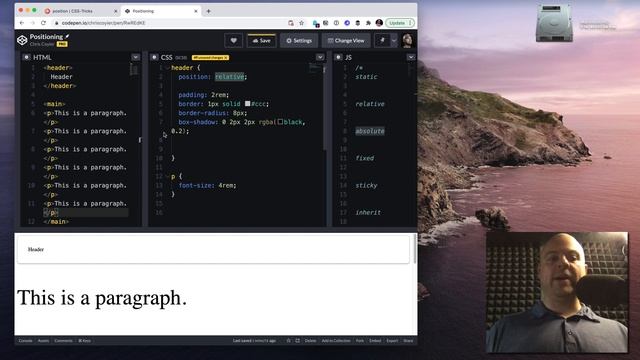
Task: Click Embed in the footer bar
Action: tap(375, 340)
